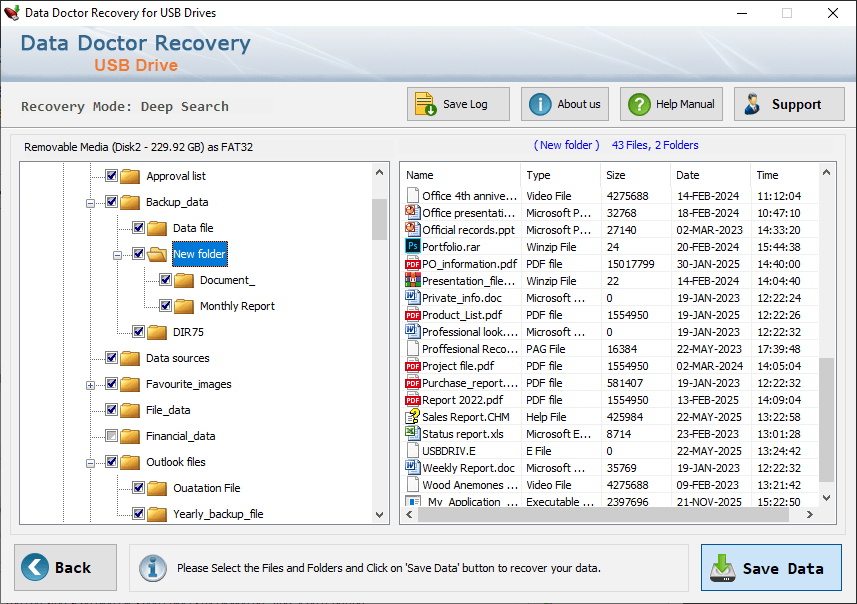This screenshot has width=857, height=604.
Task: Click the folder icon of Monthly Report
Action: 184,306
